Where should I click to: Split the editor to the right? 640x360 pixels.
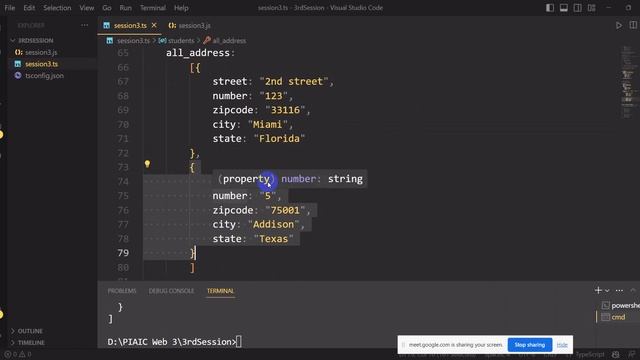(633, 25)
